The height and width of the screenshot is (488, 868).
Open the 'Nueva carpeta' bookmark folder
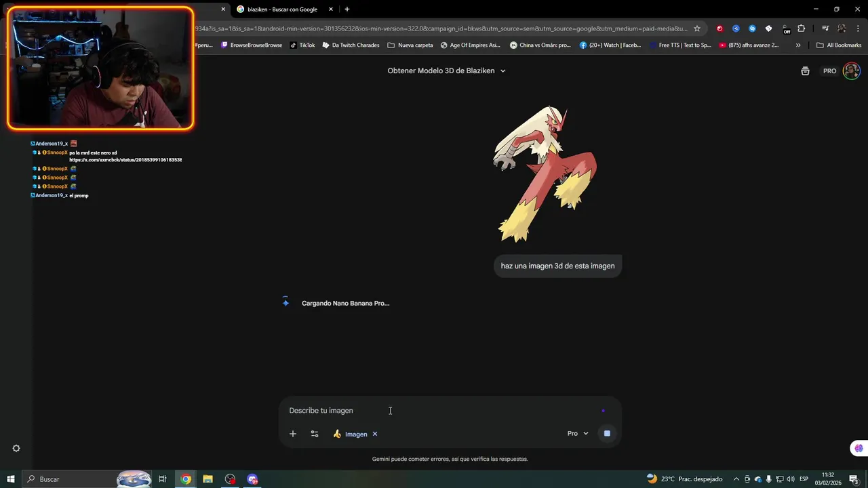(x=410, y=45)
